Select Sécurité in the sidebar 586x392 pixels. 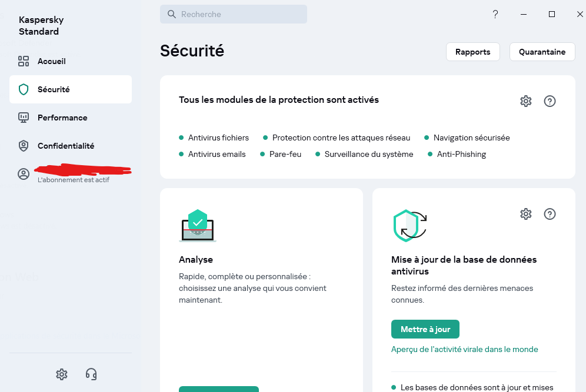[54, 89]
